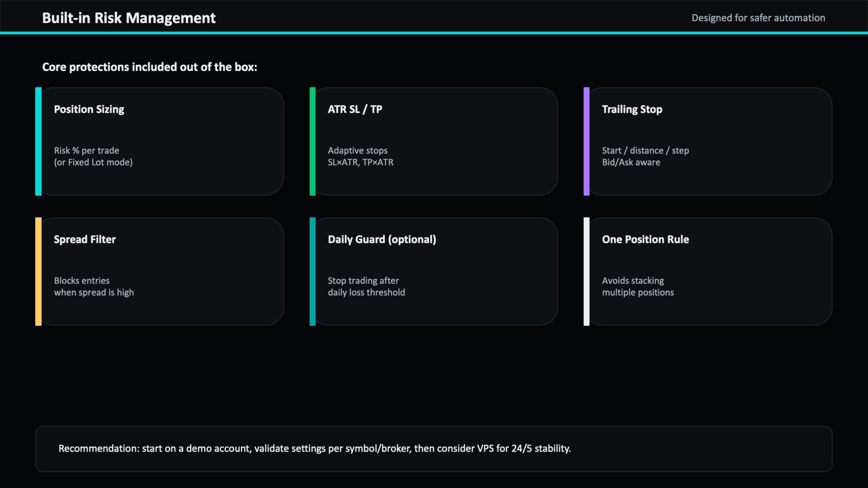Click the Built-in Risk Management title
This screenshot has width=868, height=488.
(129, 18)
